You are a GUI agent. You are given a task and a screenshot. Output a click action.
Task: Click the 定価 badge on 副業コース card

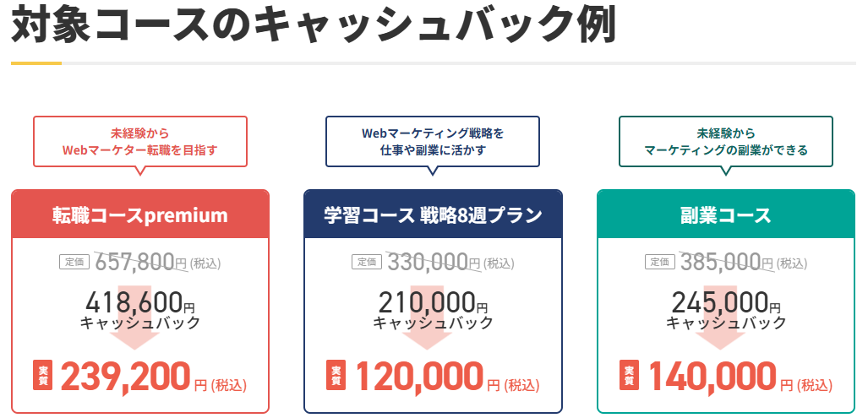coord(659,262)
